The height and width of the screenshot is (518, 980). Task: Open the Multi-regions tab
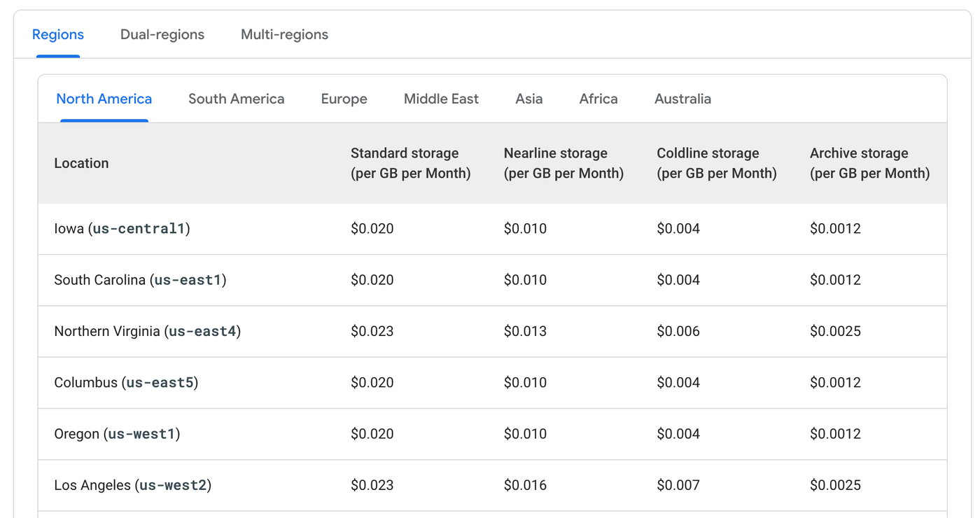tap(284, 35)
